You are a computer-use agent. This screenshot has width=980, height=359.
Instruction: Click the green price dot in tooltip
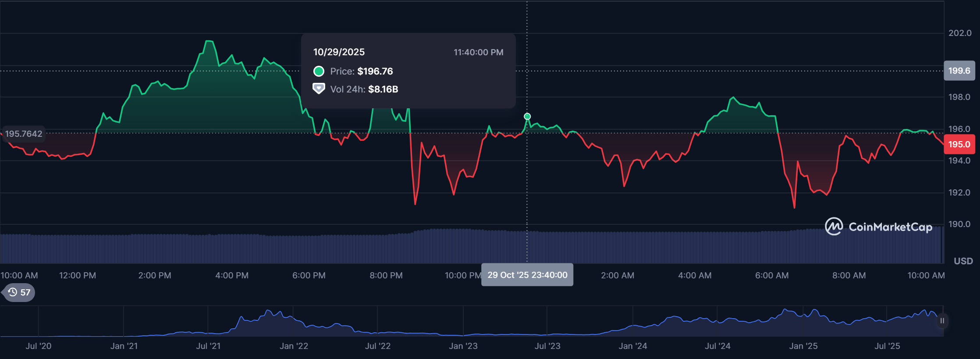pyautogui.click(x=319, y=71)
